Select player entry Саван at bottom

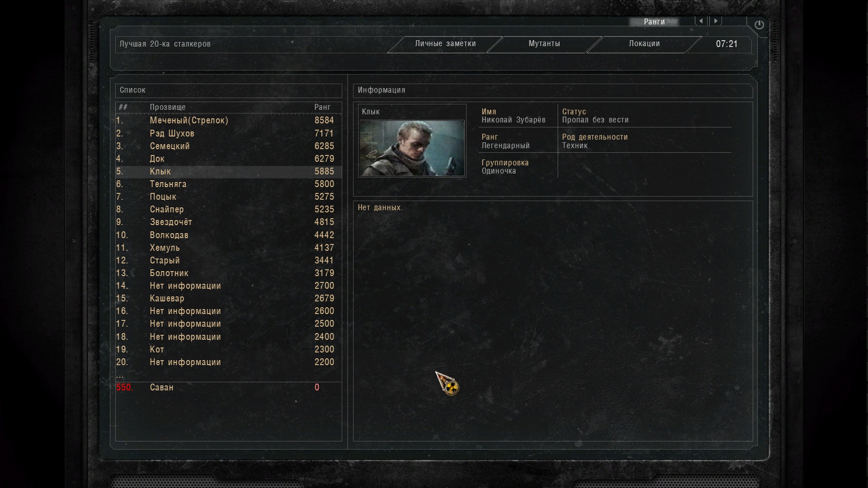click(228, 387)
